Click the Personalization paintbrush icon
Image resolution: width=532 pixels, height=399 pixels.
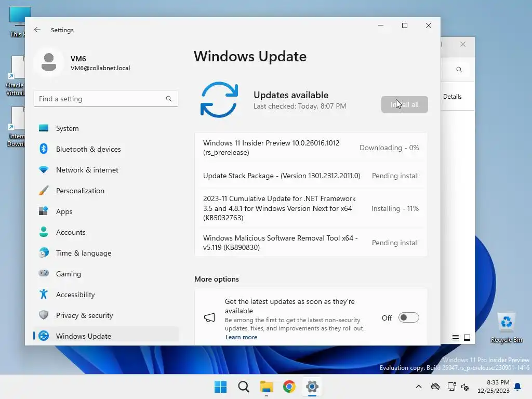tap(44, 190)
